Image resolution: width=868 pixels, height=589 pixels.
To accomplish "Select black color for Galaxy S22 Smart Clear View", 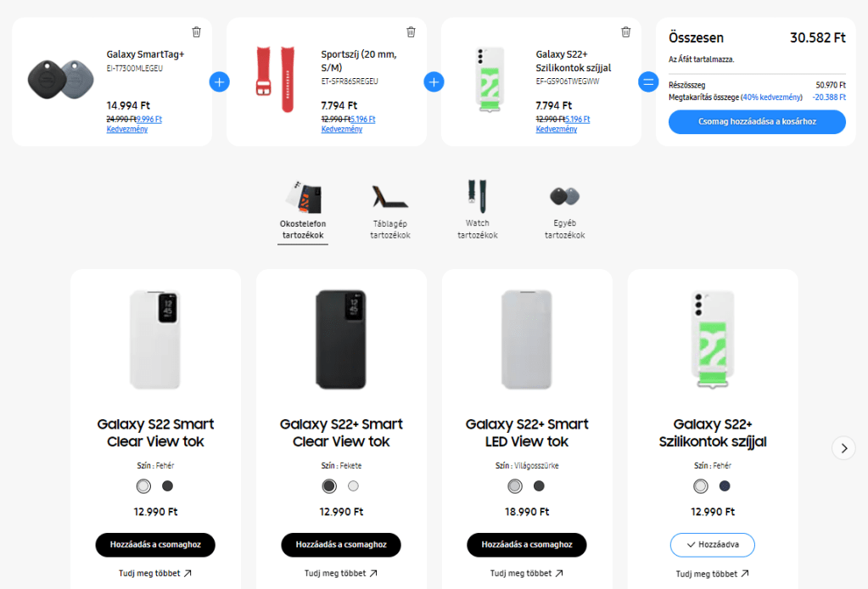I will [167, 486].
